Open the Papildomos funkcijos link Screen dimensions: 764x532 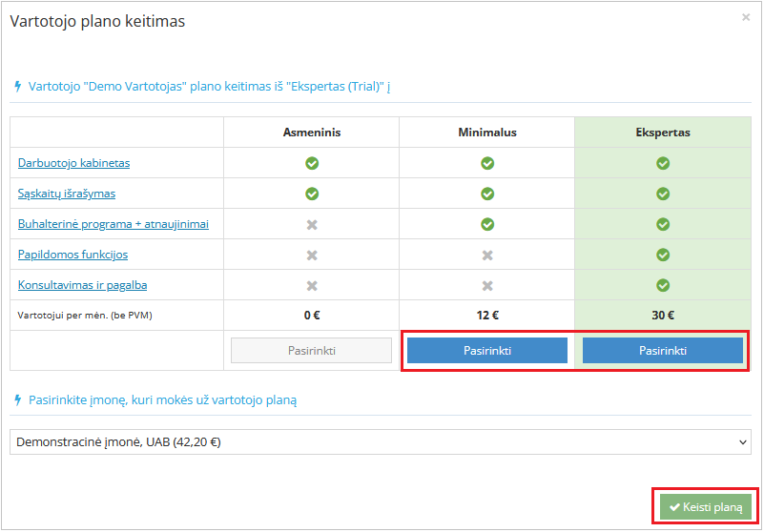tap(72, 255)
